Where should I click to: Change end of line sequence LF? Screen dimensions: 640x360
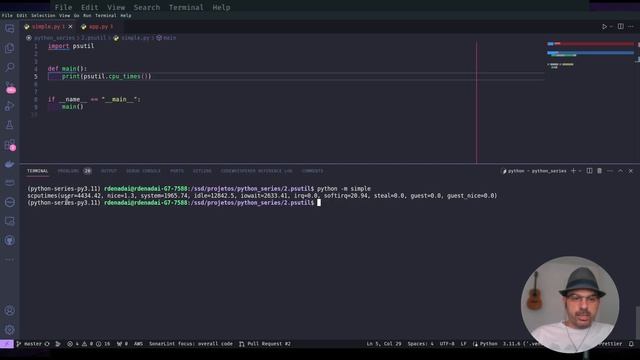click(x=463, y=344)
